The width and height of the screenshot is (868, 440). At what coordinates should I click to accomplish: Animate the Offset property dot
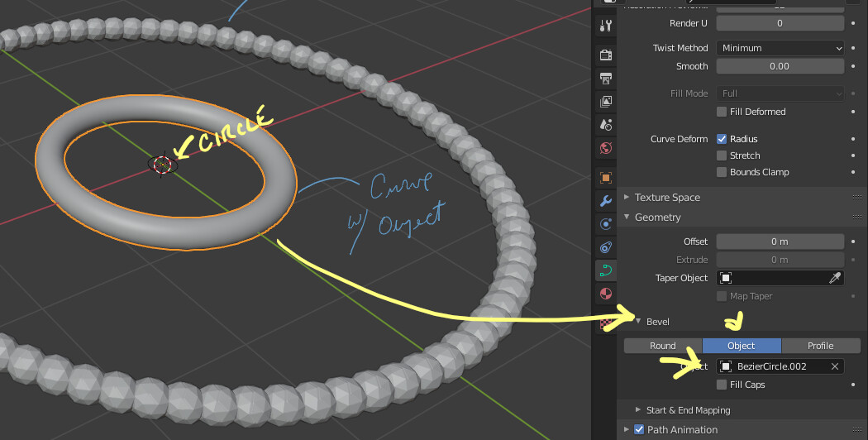[853, 242]
